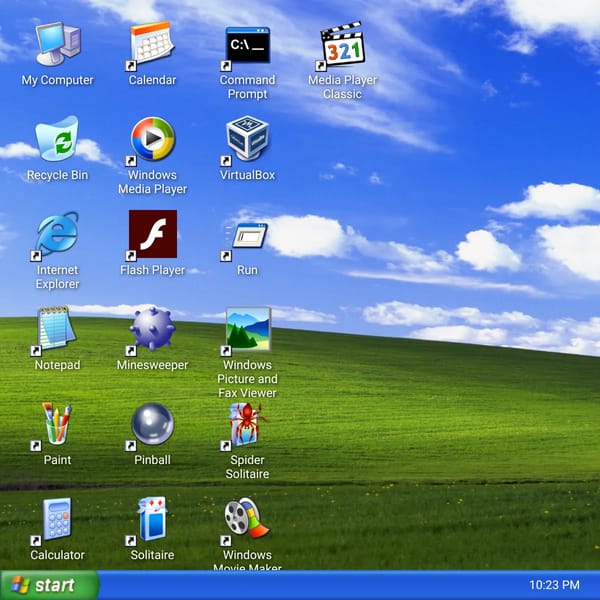The height and width of the screenshot is (600, 600).
Task: Open Windows Picture and Fax Viewer
Action: (x=248, y=329)
